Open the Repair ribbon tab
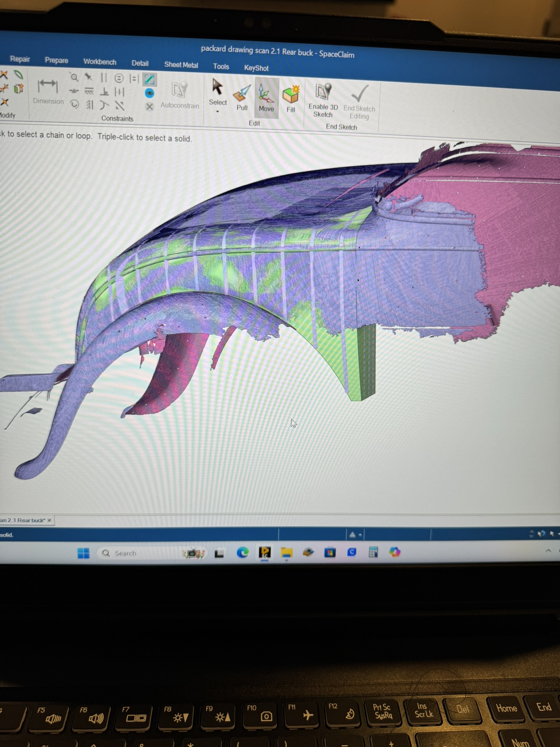Image resolution: width=560 pixels, height=747 pixels. 20,59
